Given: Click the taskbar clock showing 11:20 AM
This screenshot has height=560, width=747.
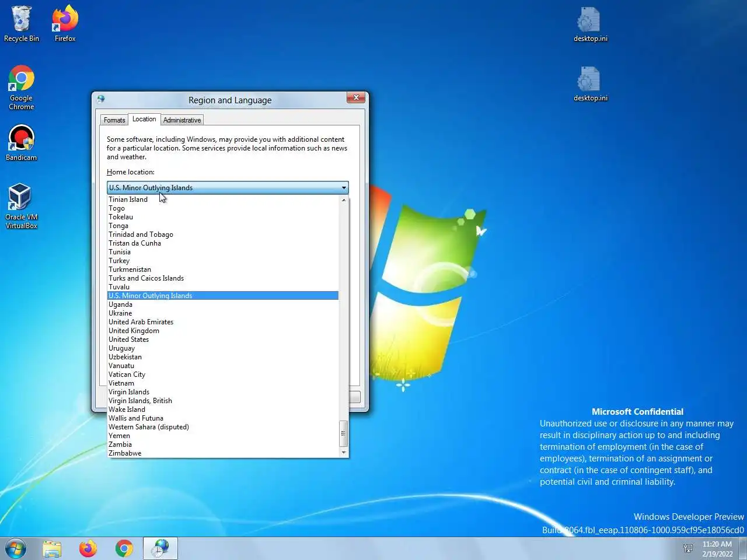Looking at the screenshot, I should pos(717,548).
